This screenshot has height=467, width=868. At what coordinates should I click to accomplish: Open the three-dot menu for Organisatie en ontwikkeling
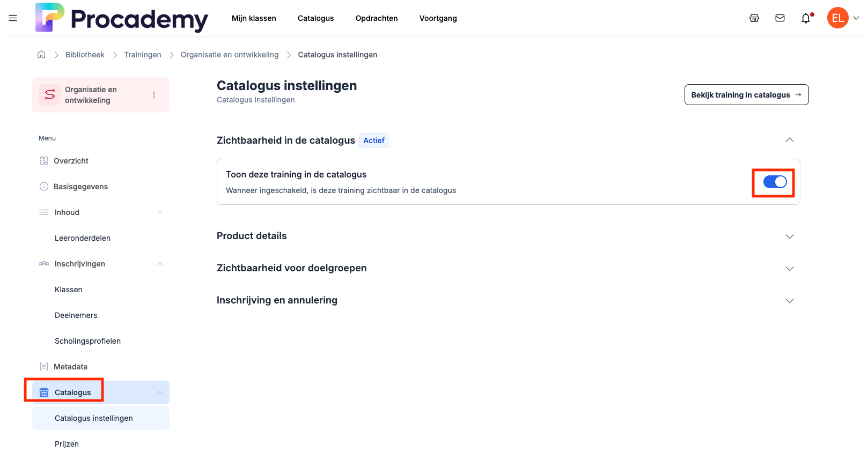154,95
